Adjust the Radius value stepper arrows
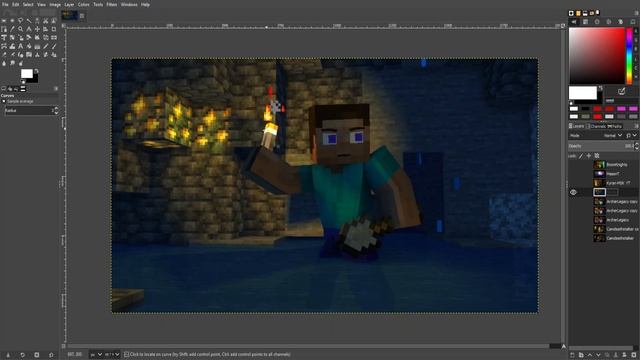This screenshot has height=360, width=640. tap(56, 111)
